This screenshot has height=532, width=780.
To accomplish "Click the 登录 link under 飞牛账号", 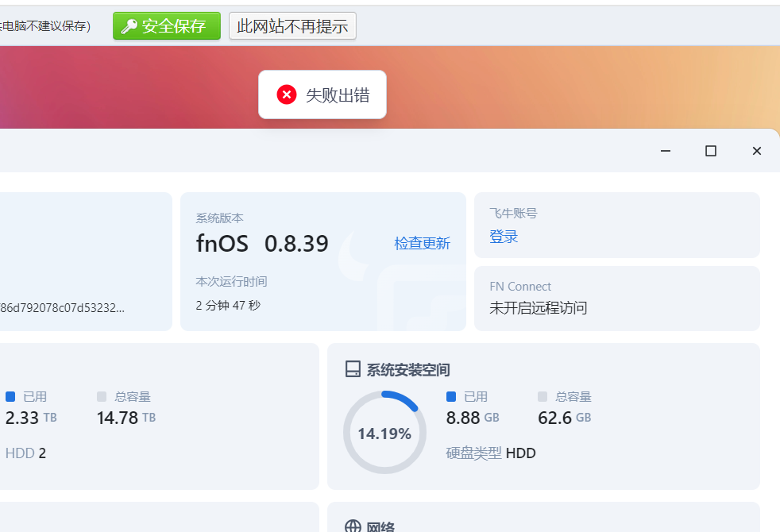I will point(504,236).
